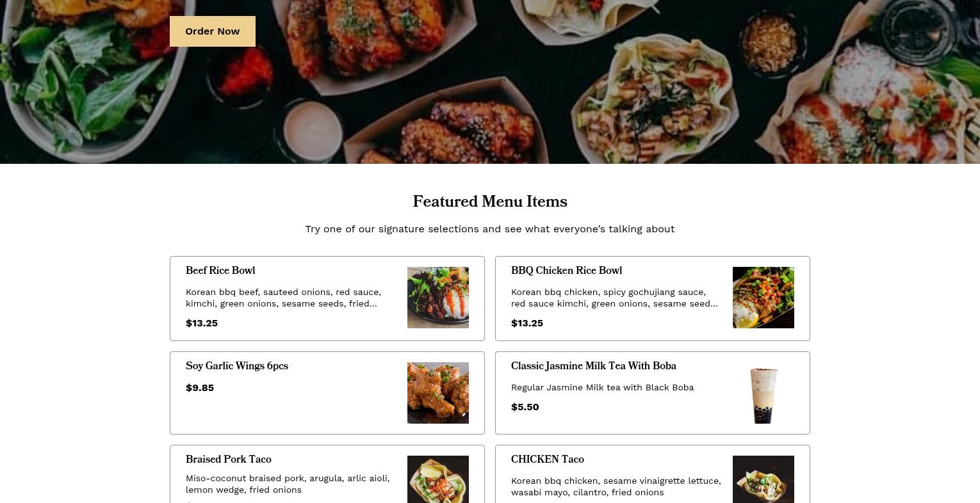
Task: Click the BBQ Chicken Rice Bowl description
Action: tap(615, 298)
